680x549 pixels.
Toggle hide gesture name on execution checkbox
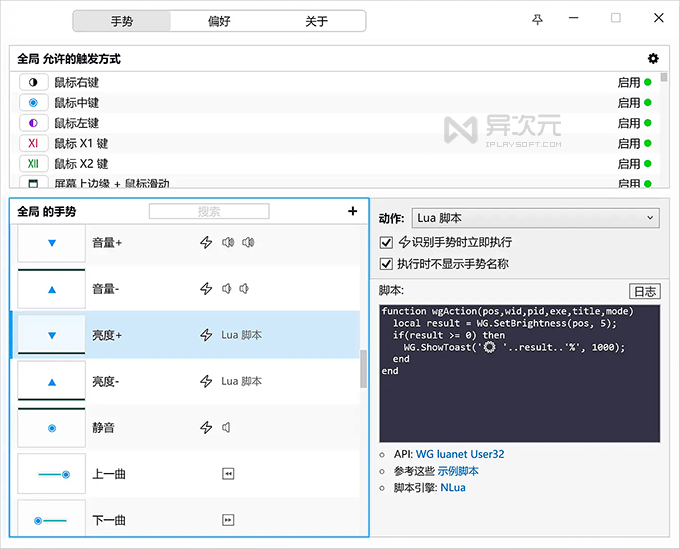point(386,264)
